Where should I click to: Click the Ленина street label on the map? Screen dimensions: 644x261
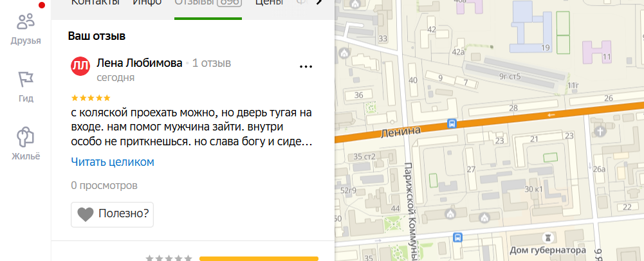tap(401, 132)
